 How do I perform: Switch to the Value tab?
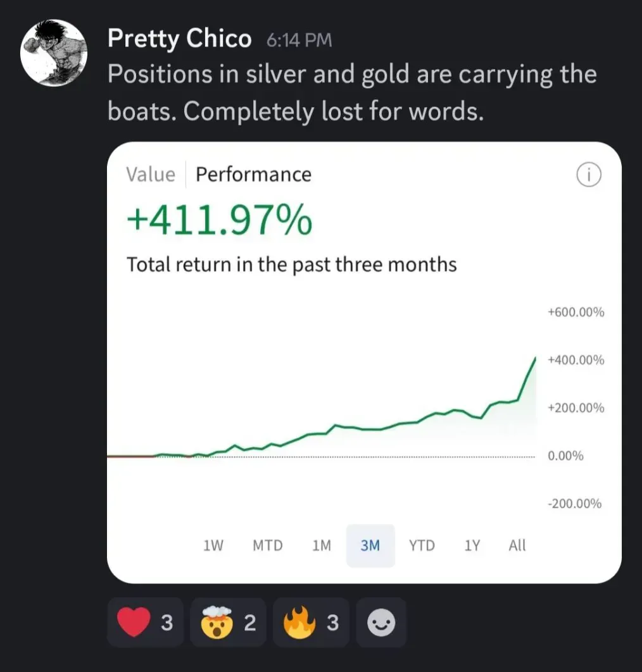[150, 174]
